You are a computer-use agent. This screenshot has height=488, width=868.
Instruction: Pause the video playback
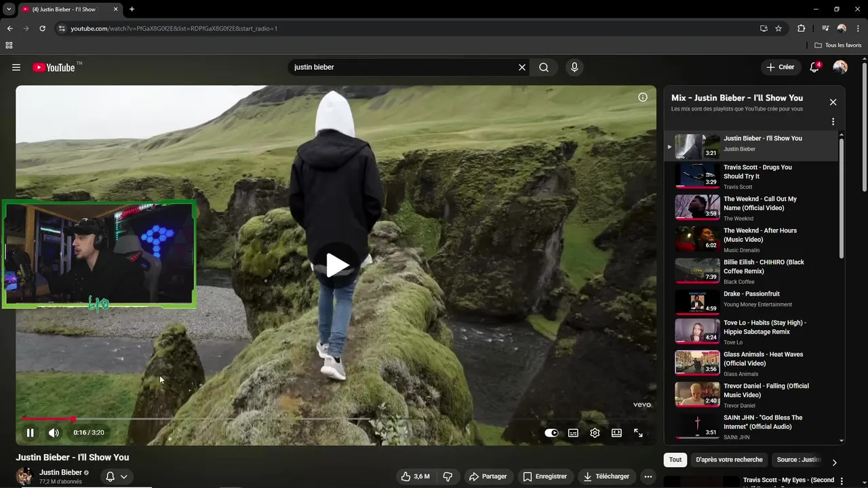[30, 432]
